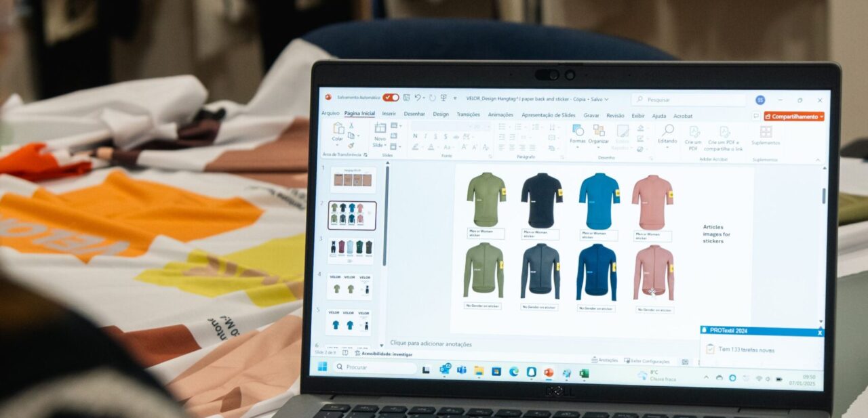Select the Format Painter brush icon
This screenshot has height=418, width=868.
click(x=351, y=146)
